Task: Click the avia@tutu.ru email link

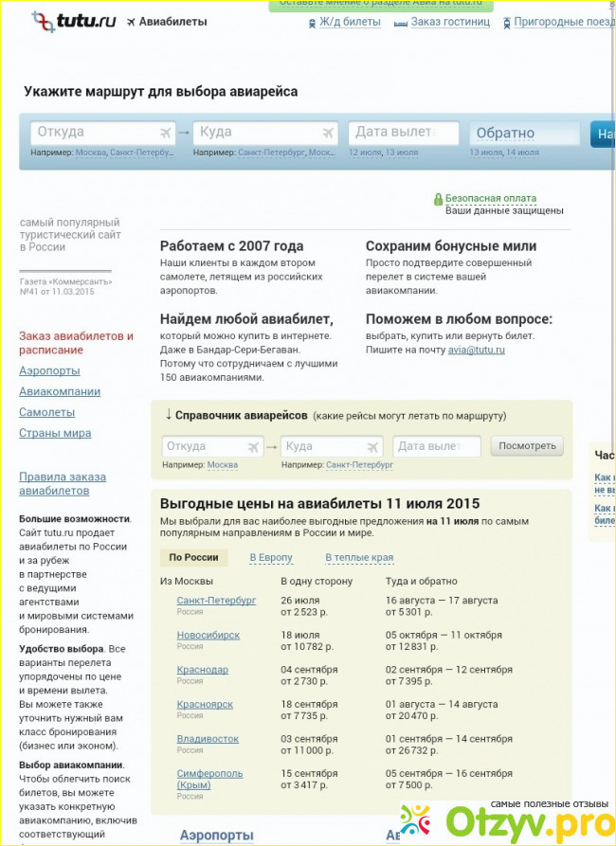Action: tap(476, 350)
